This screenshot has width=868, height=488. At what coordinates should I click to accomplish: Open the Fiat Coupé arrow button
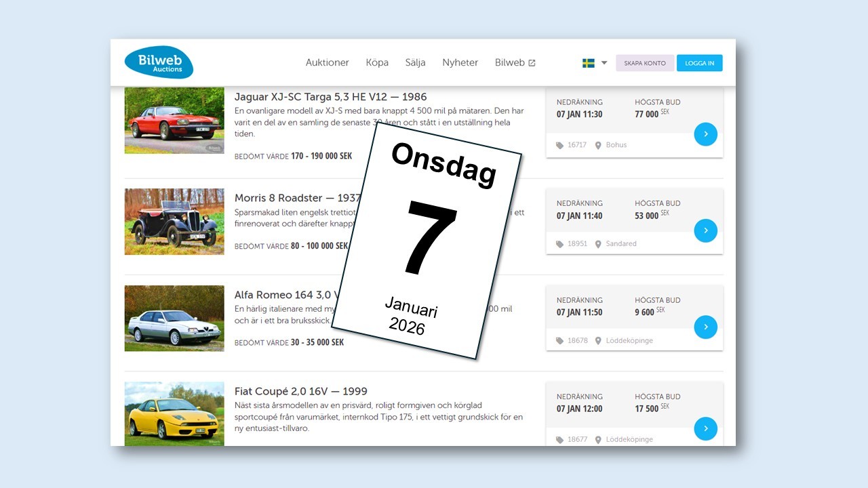pyautogui.click(x=705, y=428)
